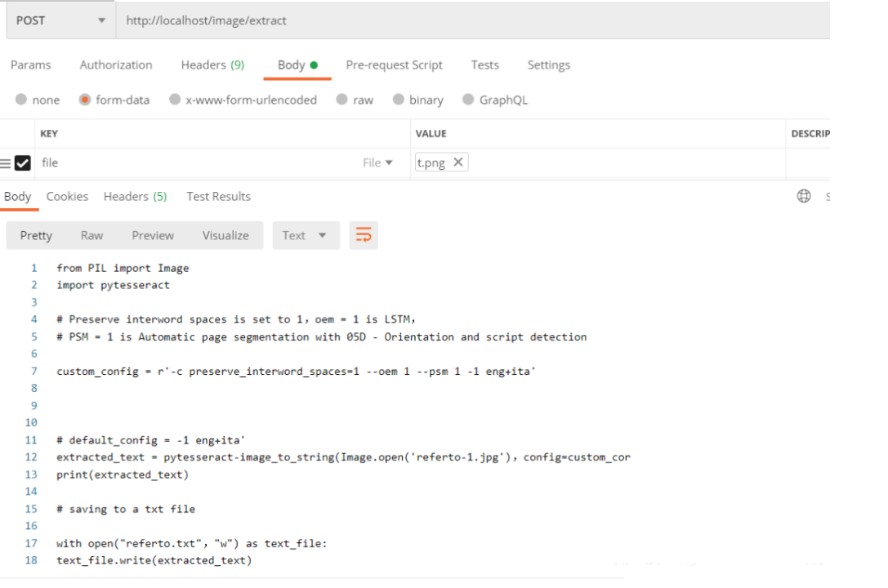
Task: Open the POST method dropdown
Action: coord(60,20)
